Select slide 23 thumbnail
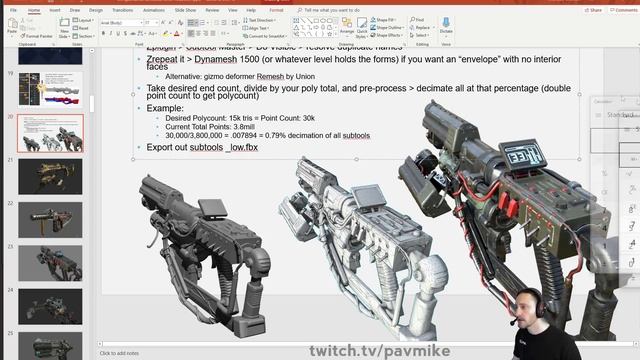The height and width of the screenshot is (360, 640). coord(50,263)
